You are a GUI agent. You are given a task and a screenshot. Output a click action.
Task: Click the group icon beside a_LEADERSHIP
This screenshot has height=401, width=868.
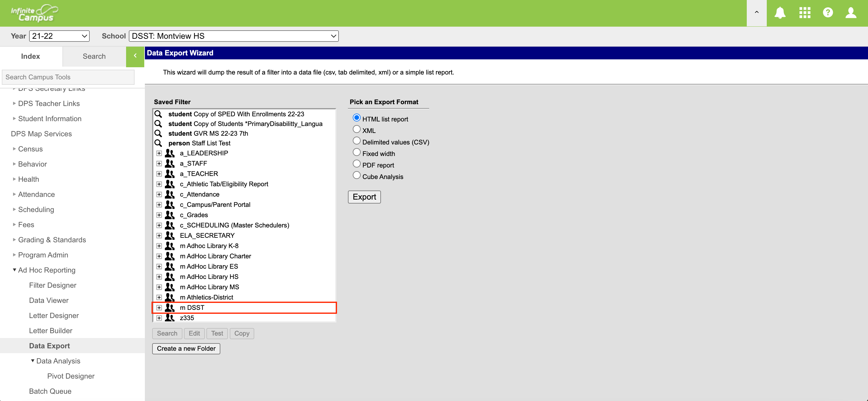coord(170,153)
